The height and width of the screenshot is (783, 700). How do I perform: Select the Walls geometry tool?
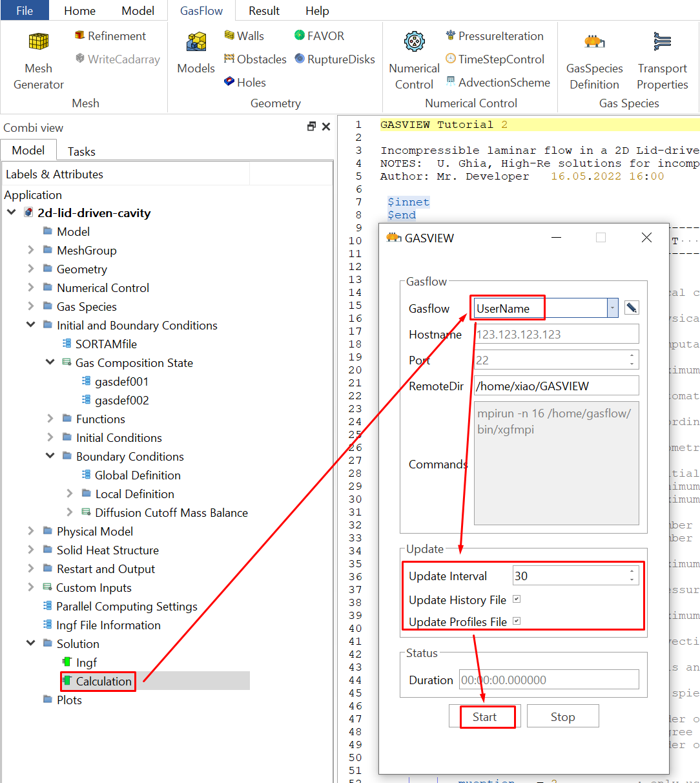point(243,36)
